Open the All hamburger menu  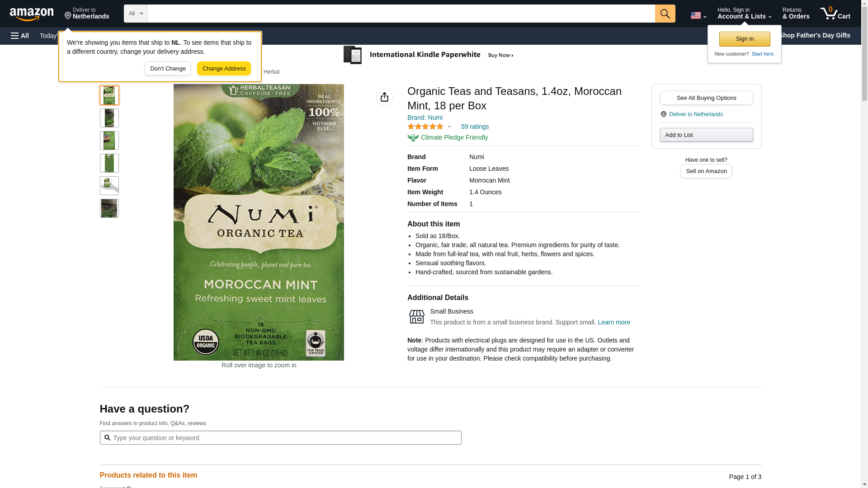click(20, 36)
